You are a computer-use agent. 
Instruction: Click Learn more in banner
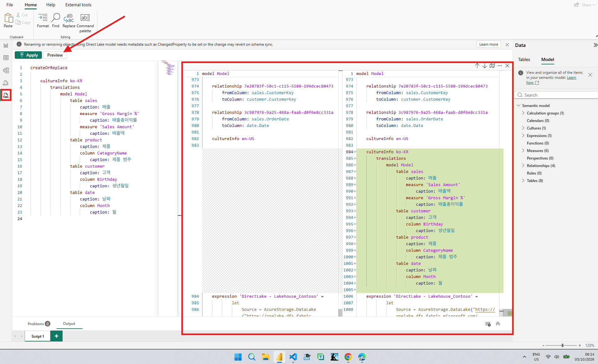[488, 44]
